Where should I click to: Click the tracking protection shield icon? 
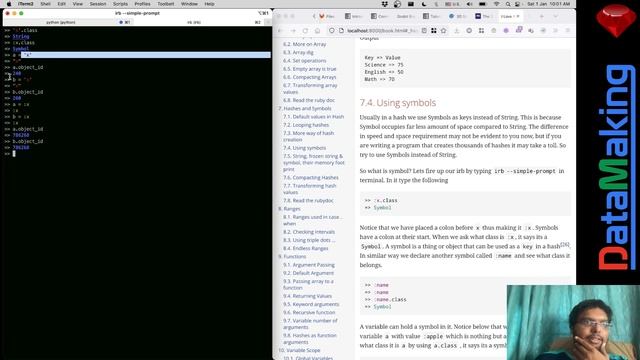coord(332,31)
